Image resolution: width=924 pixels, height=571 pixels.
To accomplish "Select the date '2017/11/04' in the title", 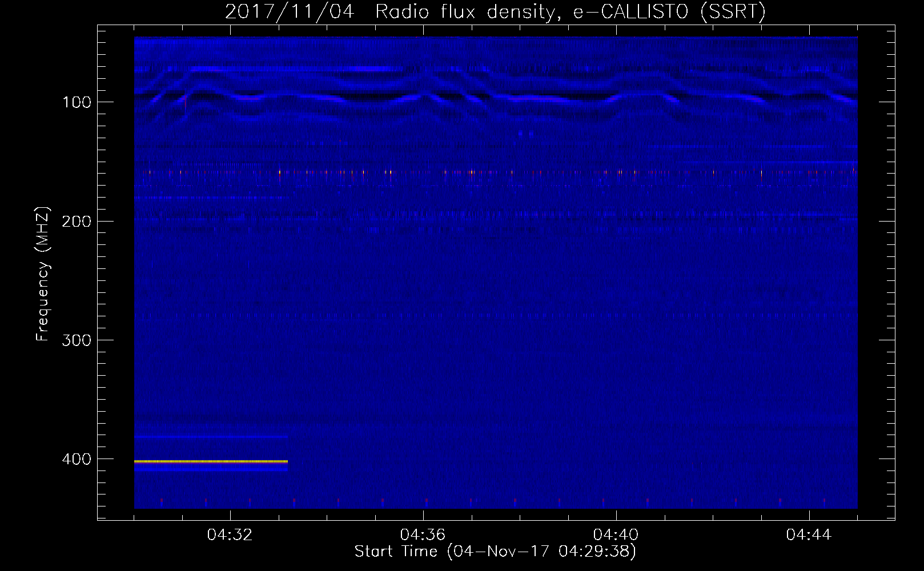I will [x=290, y=12].
